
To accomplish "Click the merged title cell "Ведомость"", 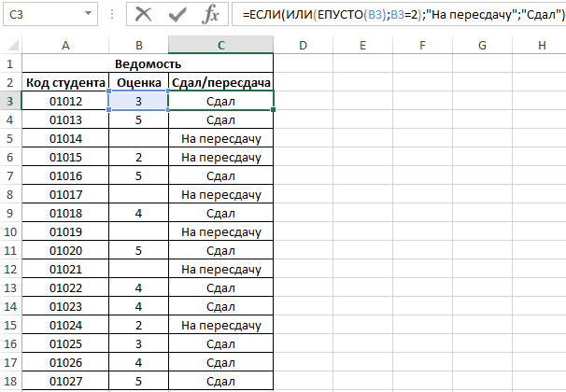I will (148, 64).
